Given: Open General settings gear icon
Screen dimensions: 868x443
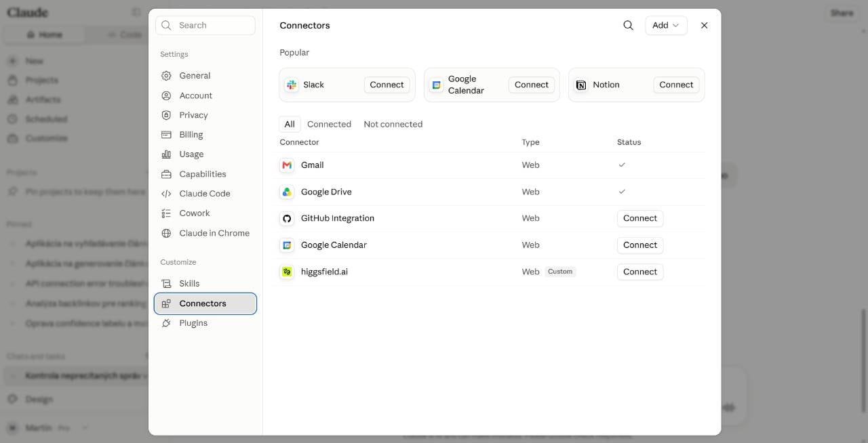Looking at the screenshot, I should (166, 76).
